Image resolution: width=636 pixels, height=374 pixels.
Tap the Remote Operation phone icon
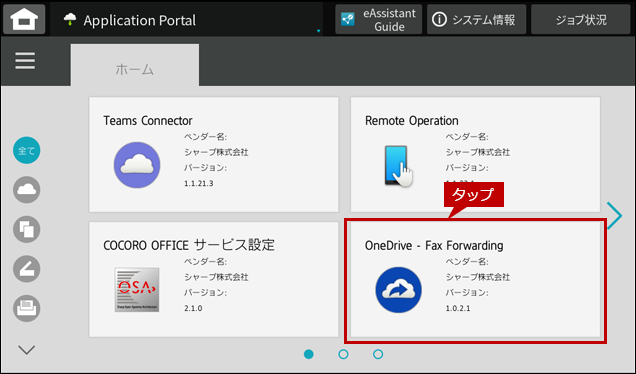[x=398, y=166]
